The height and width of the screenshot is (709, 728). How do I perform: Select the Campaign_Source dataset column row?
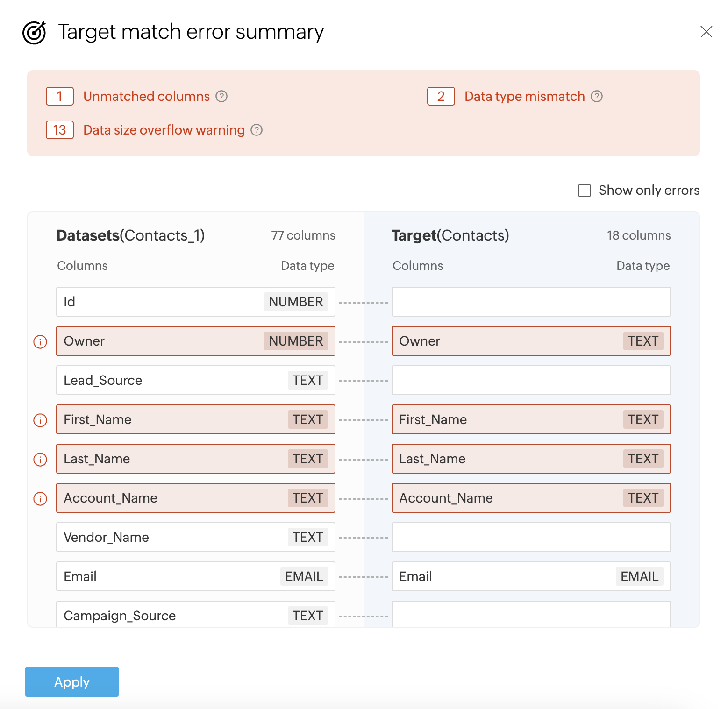pyautogui.click(x=195, y=615)
